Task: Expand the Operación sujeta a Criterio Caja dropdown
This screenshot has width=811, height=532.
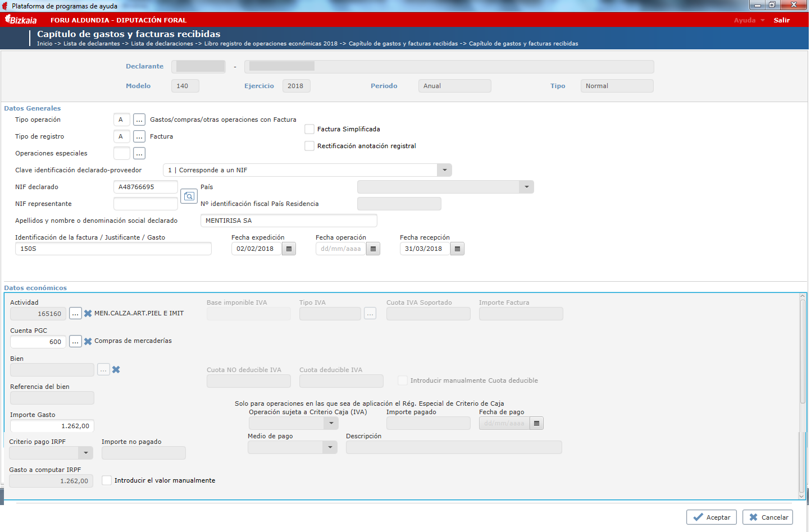Action: pyautogui.click(x=331, y=423)
